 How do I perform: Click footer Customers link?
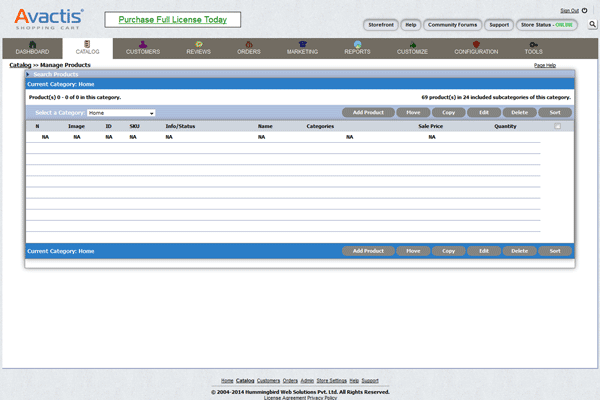click(268, 381)
